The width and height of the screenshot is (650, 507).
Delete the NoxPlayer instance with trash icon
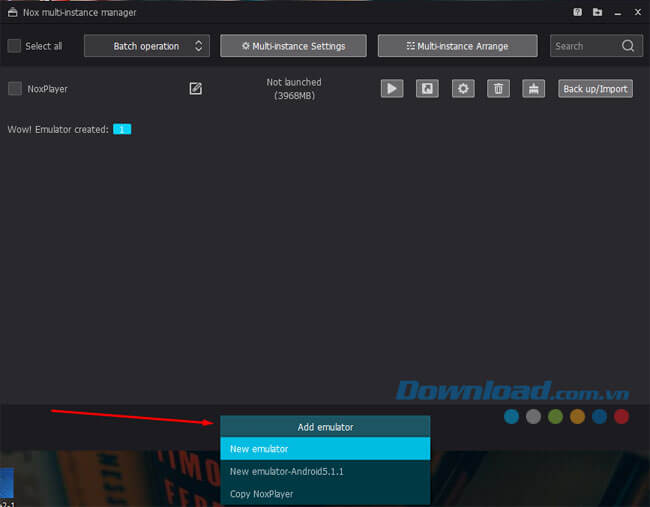click(498, 88)
